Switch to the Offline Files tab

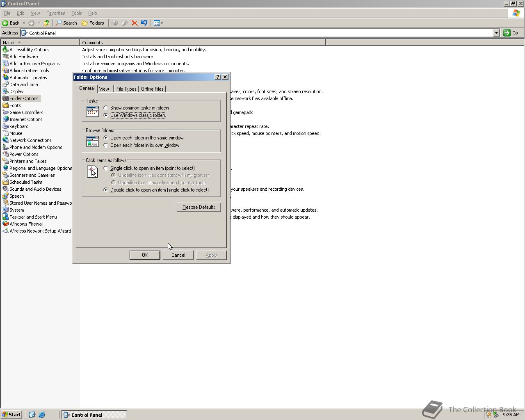152,89
